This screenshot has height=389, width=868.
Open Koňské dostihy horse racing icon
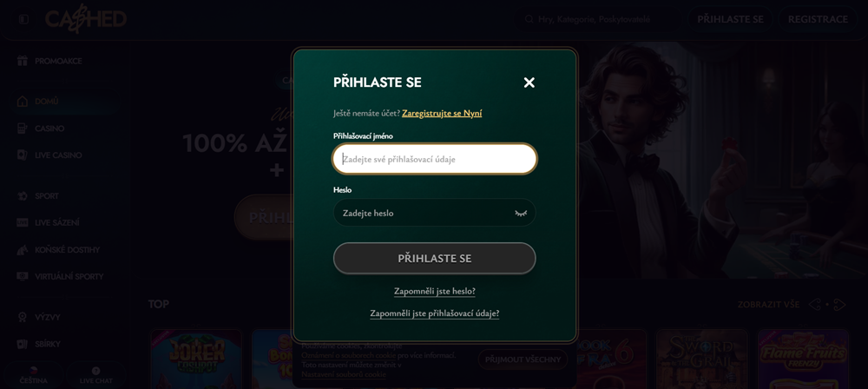pos(23,250)
